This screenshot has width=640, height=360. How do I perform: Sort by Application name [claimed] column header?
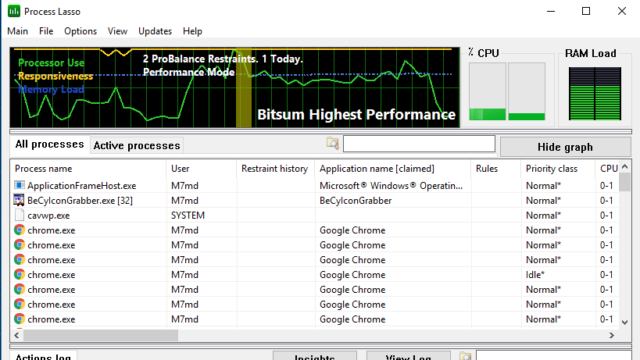(393, 169)
